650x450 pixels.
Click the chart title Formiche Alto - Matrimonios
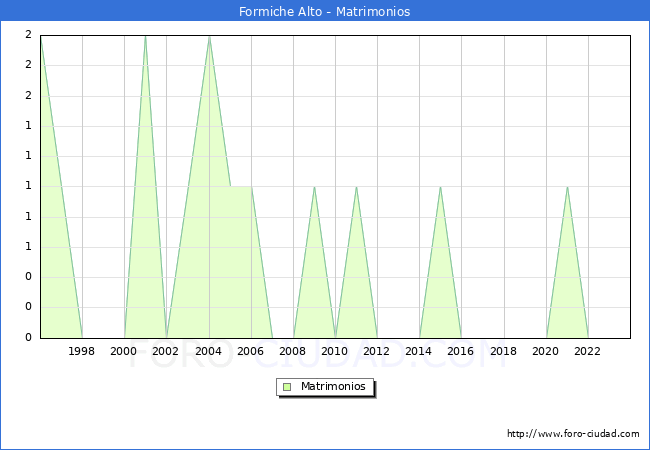tap(325, 12)
